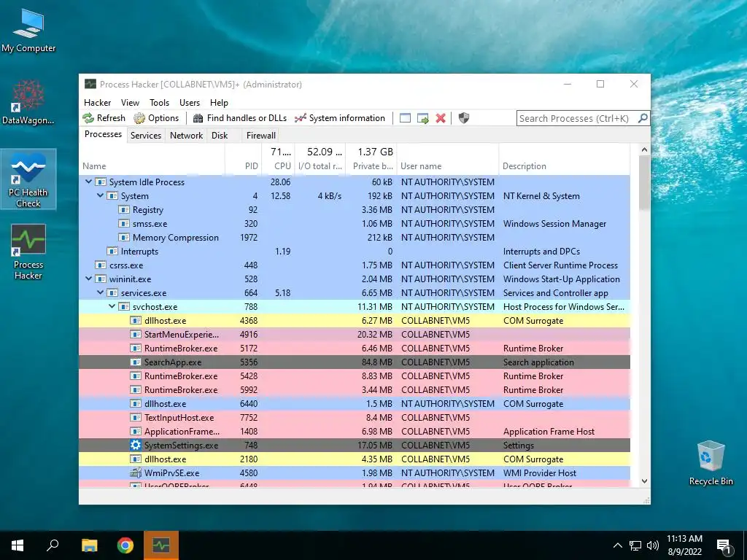The height and width of the screenshot is (560, 747).
Task: Click Process Hacker taskbar button
Action: tap(161, 545)
